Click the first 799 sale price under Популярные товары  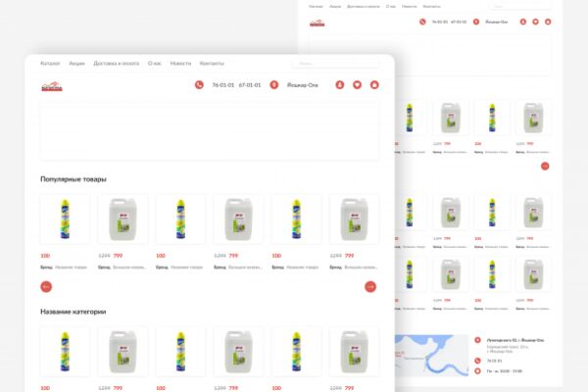118,256
